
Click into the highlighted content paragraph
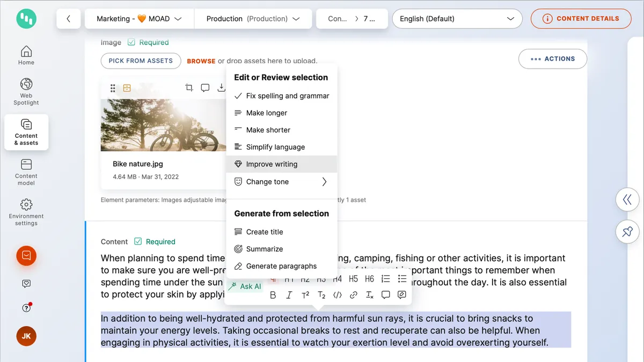(x=336, y=330)
